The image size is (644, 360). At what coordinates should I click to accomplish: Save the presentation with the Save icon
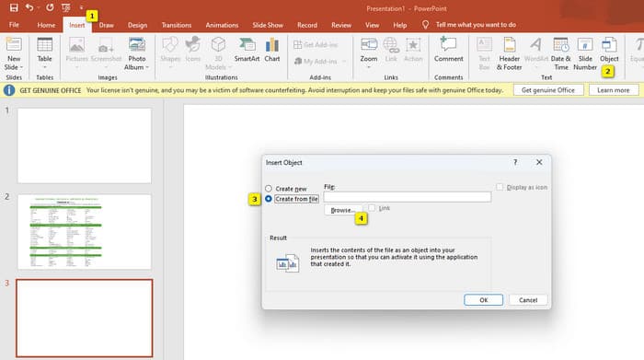pyautogui.click(x=14, y=7)
